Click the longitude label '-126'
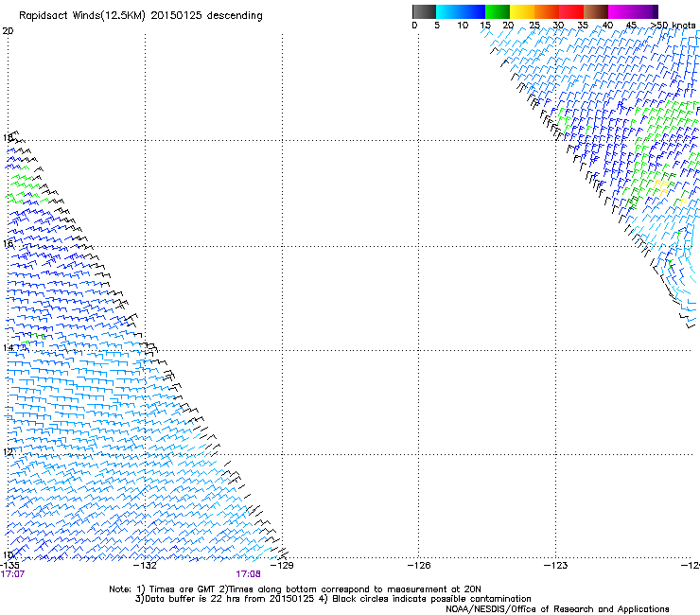Viewport: 700px width, 615px height. 419,566
